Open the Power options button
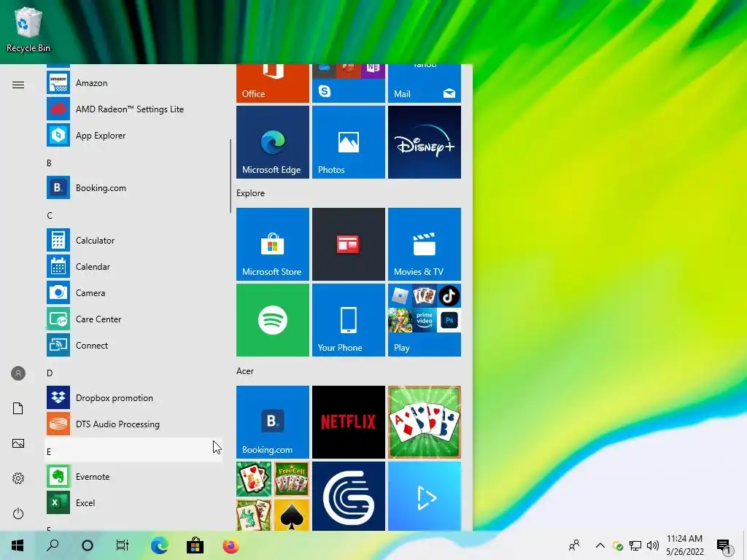747x560 pixels. (18, 513)
